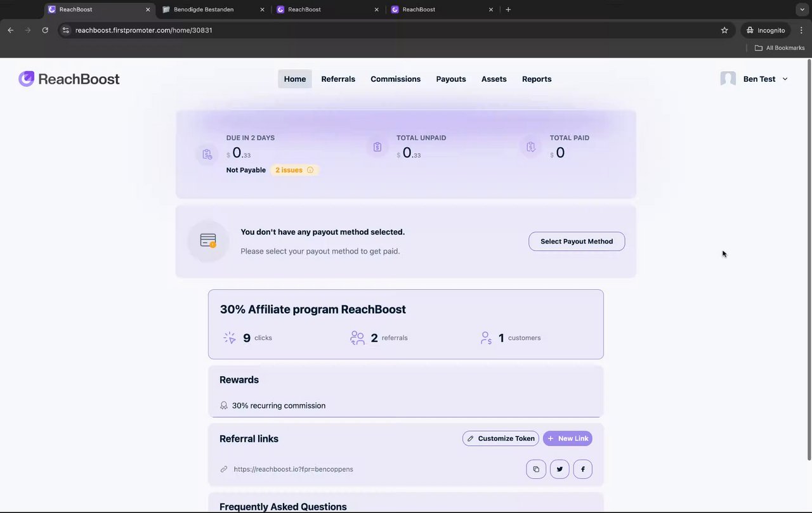
Task: Switch to the Benodigde Bestanden tab
Action: [x=212, y=10]
